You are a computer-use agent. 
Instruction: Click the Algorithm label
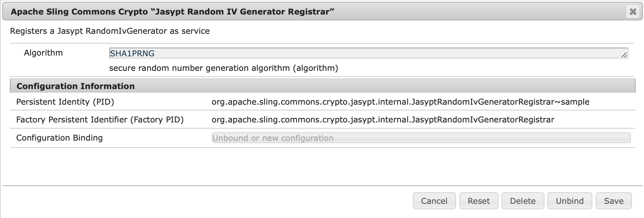(x=43, y=53)
